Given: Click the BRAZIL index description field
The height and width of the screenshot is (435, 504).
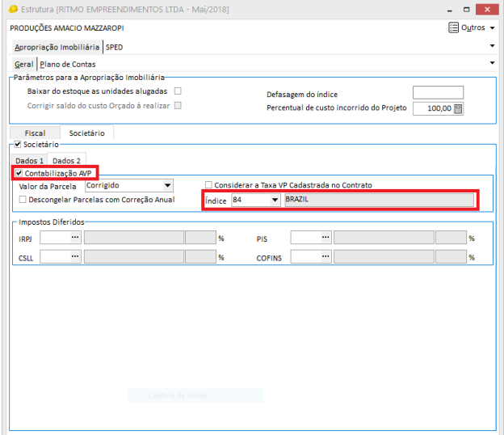Looking at the screenshot, I should (x=379, y=200).
